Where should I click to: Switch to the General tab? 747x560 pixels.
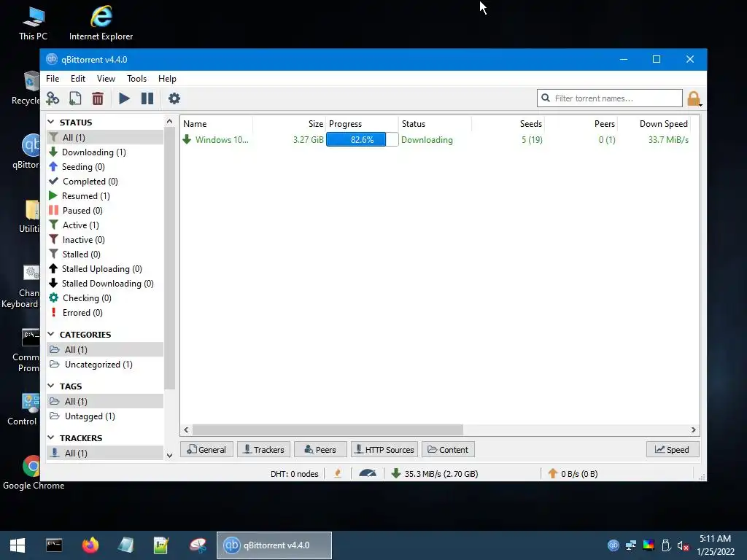[x=206, y=449]
